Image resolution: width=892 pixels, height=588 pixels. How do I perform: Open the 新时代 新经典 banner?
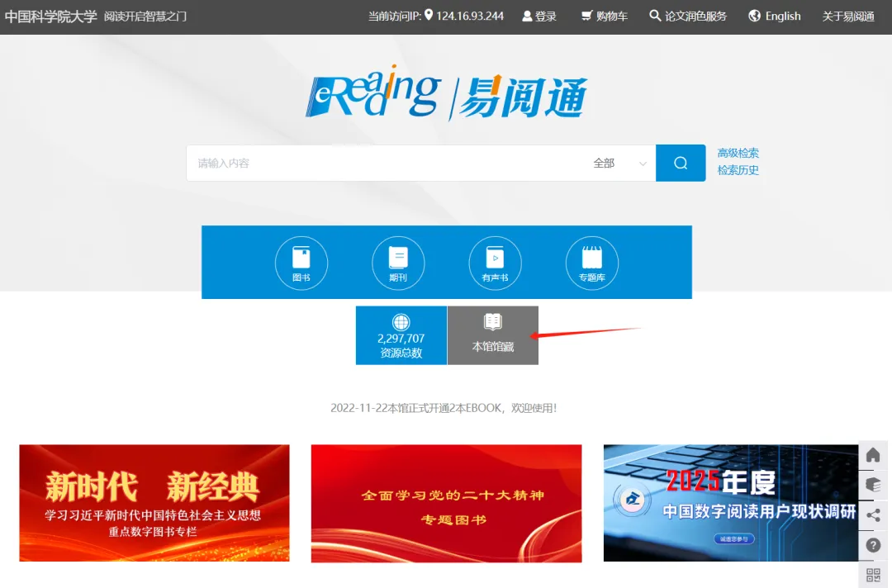154,503
